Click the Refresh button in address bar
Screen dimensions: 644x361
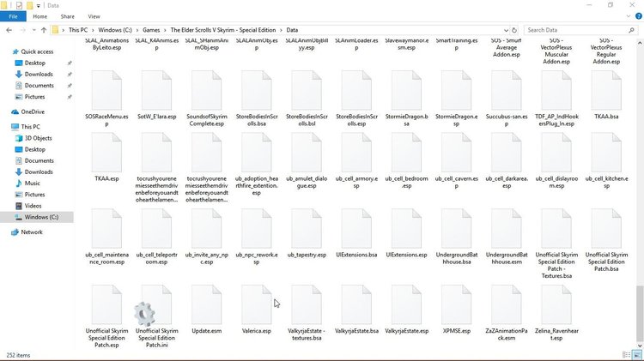pos(513,30)
